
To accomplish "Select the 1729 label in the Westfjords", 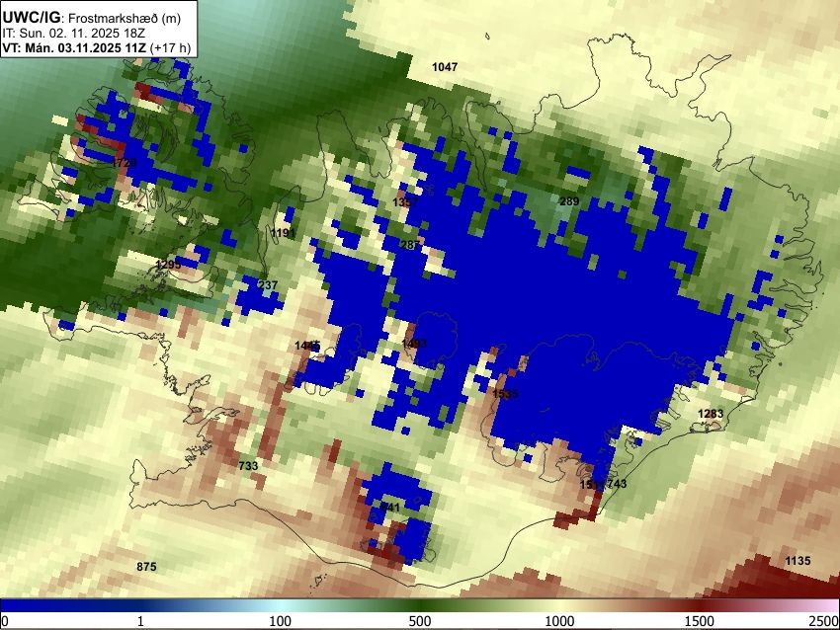I will tap(124, 163).
